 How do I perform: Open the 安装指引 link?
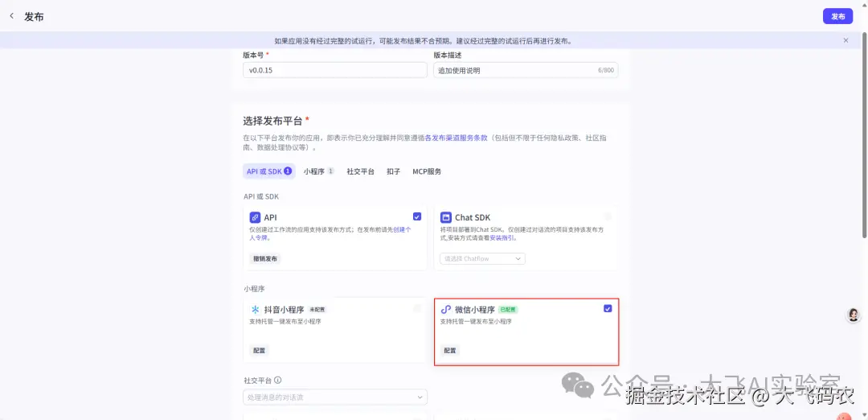coord(502,237)
